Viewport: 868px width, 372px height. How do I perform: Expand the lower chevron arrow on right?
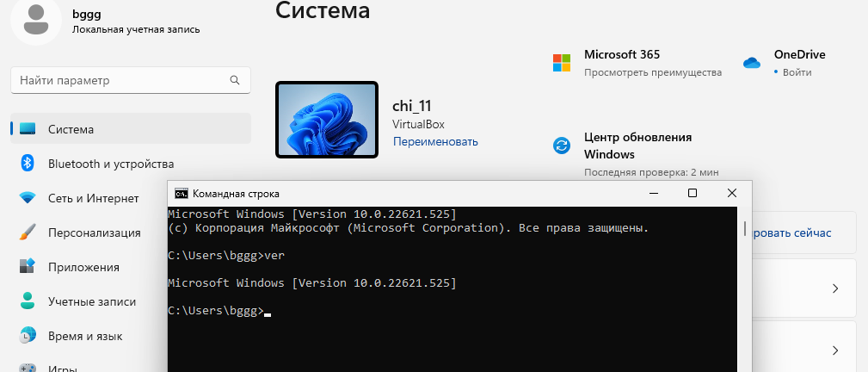coord(834,350)
